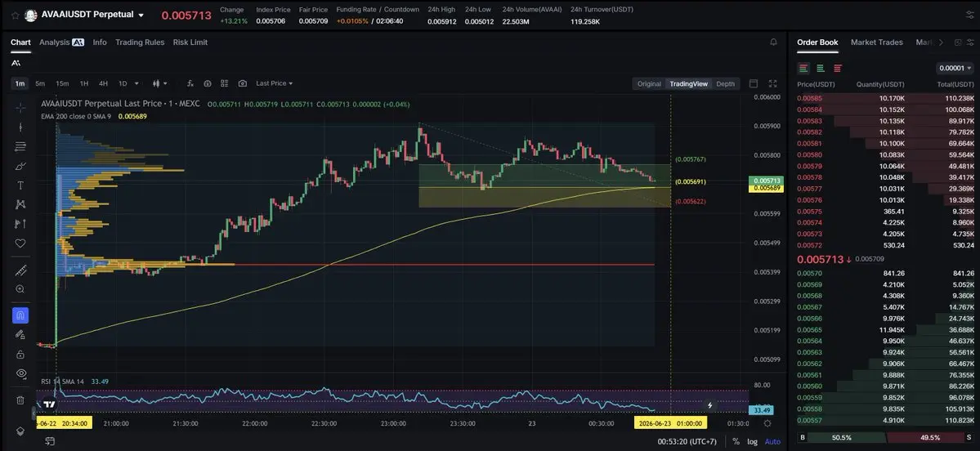Toggle Auto scale button
Screen dimensions: 980x451
point(772,442)
